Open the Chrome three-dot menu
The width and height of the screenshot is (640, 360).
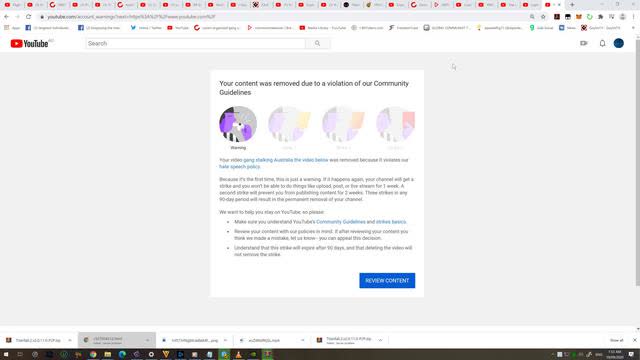633,17
